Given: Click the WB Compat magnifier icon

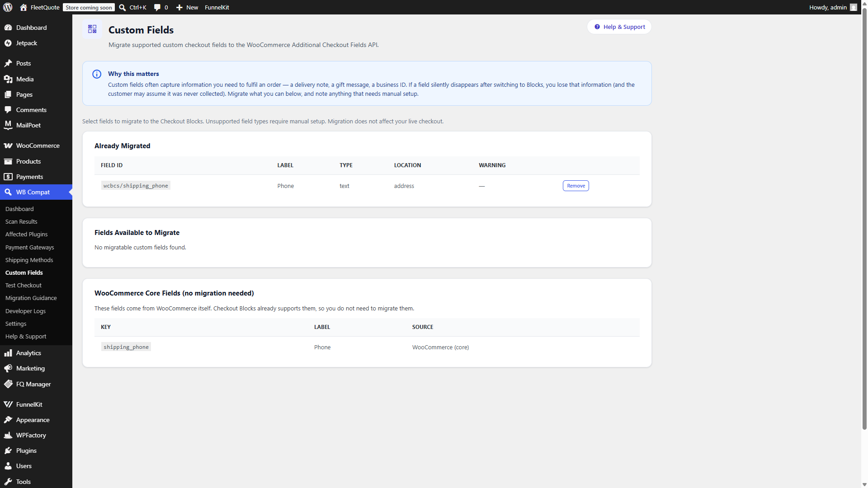Looking at the screenshot, I should pos(8,192).
